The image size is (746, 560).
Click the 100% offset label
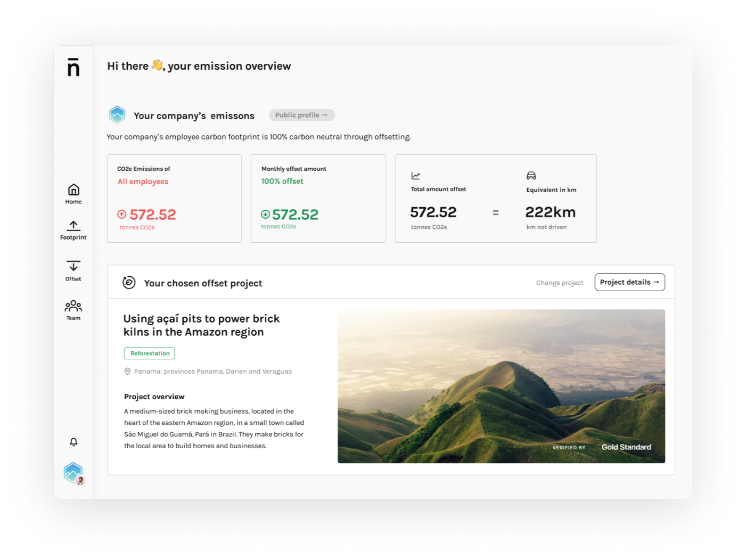[282, 181]
